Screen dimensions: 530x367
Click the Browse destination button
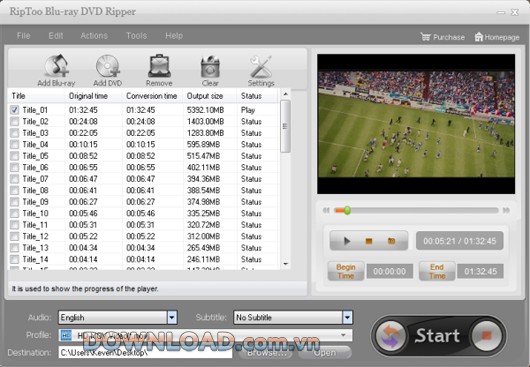[x=267, y=353]
